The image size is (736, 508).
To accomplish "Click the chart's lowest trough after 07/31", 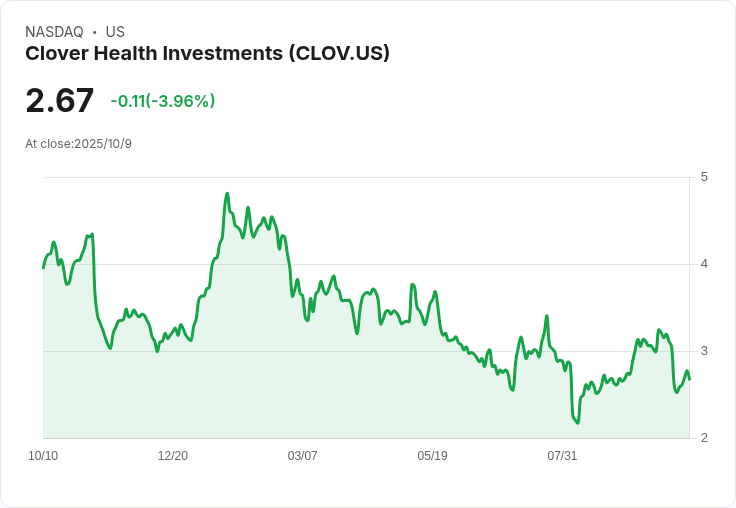I will tap(577, 423).
